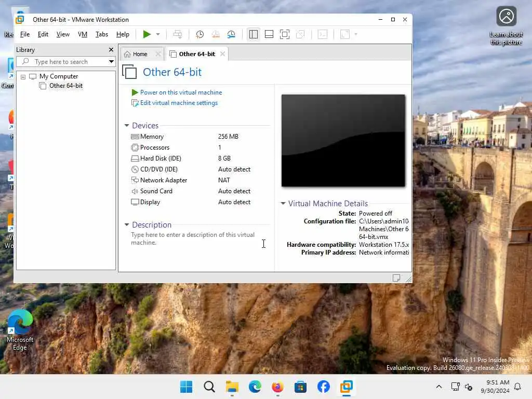The image size is (532, 399).
Task: Collapse the Virtual Machine Details section
Action: point(283,203)
